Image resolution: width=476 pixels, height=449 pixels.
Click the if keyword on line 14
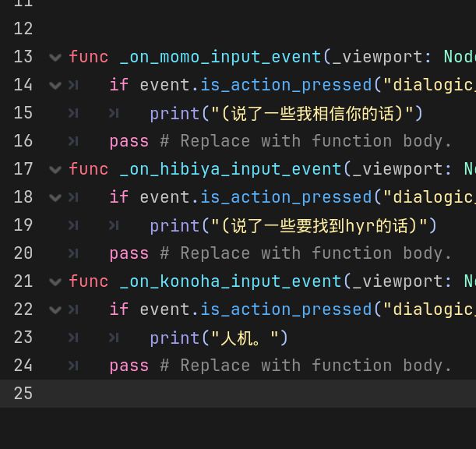click(119, 85)
